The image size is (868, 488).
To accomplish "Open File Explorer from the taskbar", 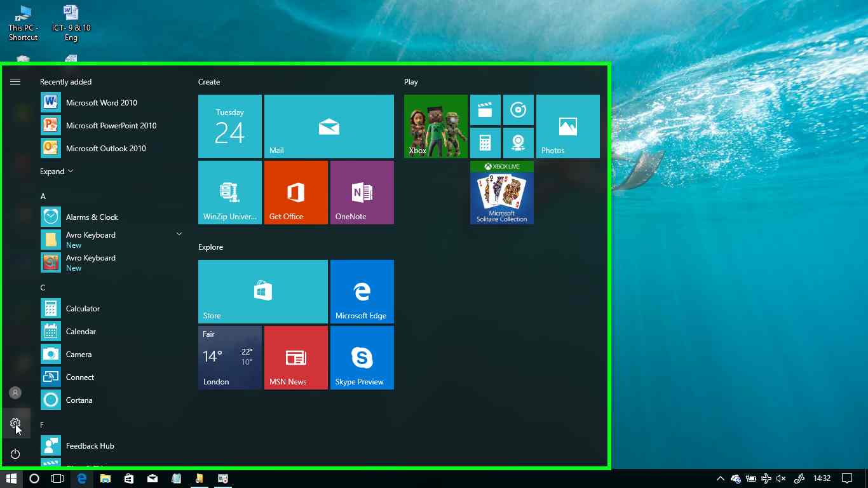I will tap(105, 478).
